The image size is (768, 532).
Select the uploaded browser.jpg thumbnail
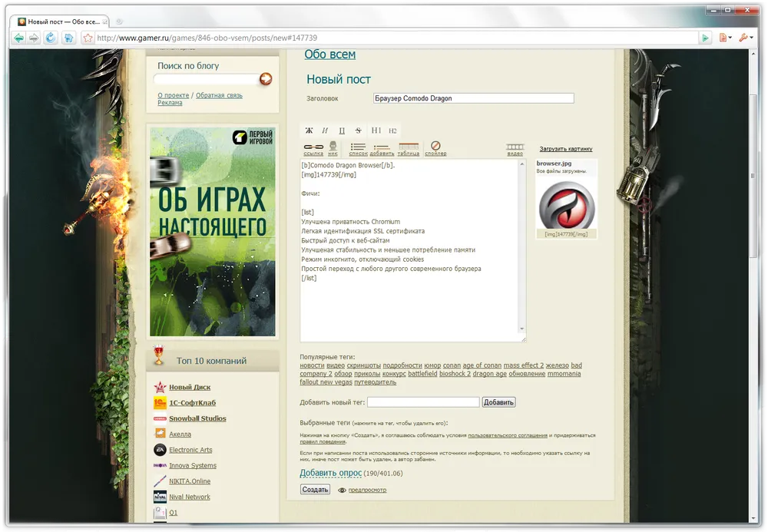[565, 205]
